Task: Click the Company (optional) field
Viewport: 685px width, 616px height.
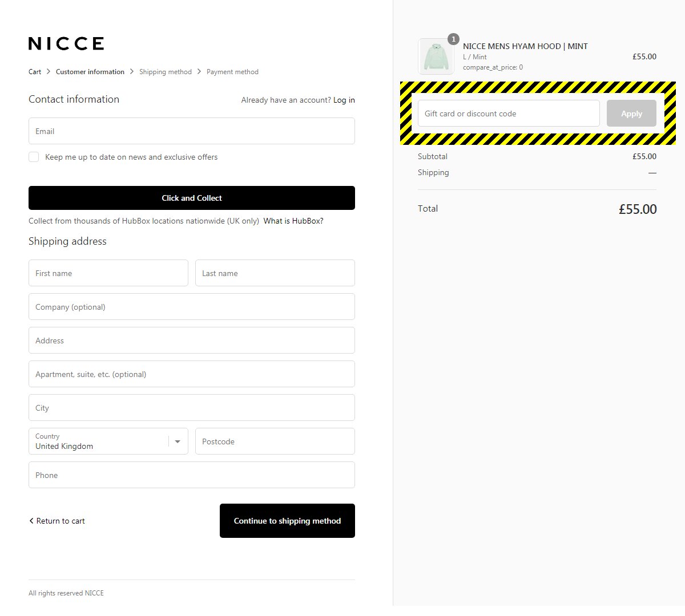Action: click(192, 307)
